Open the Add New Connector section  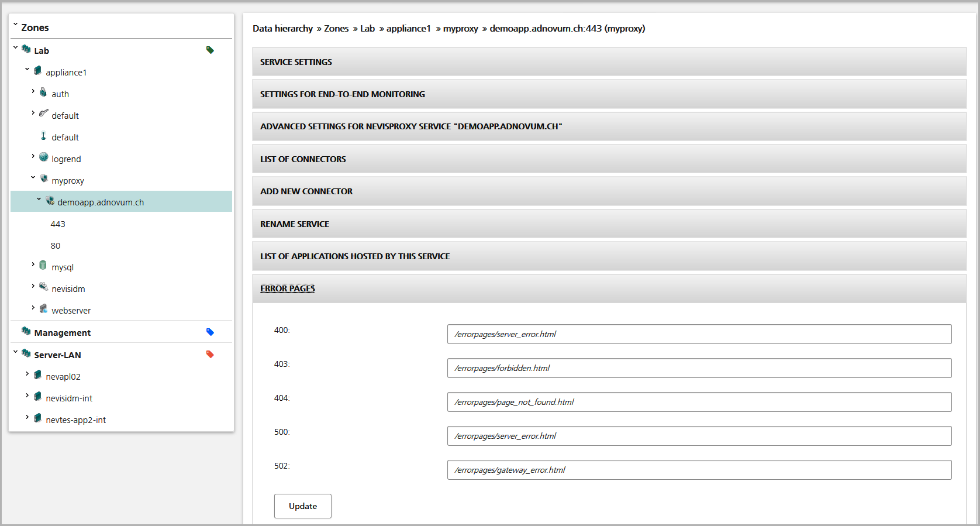(609, 191)
